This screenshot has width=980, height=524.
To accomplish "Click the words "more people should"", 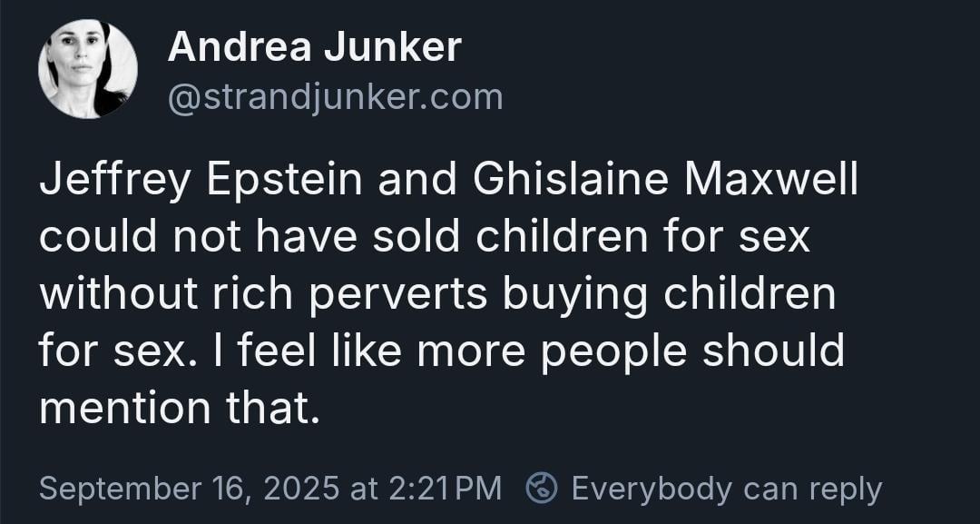I will [x=631, y=351].
